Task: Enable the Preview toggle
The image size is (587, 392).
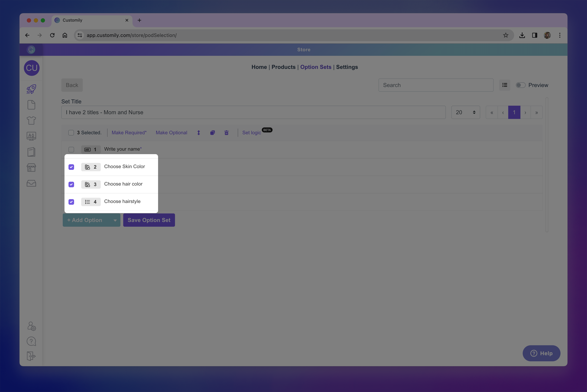Action: click(521, 85)
